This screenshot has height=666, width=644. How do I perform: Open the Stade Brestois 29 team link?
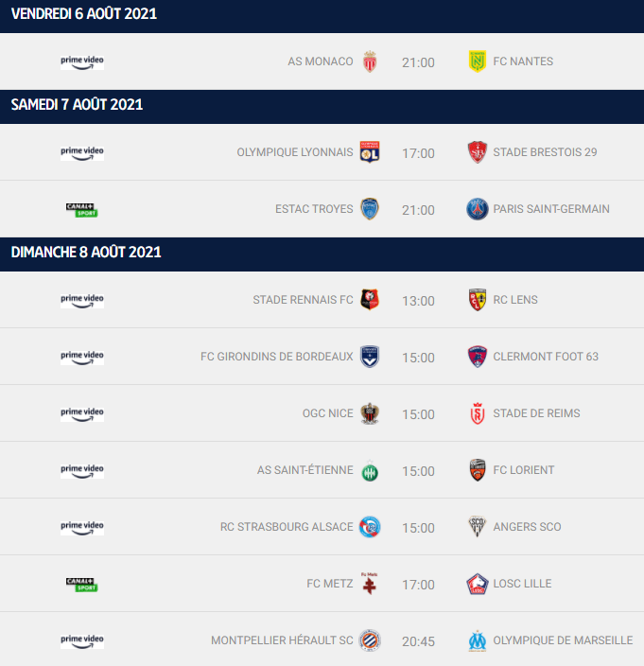[x=545, y=152]
